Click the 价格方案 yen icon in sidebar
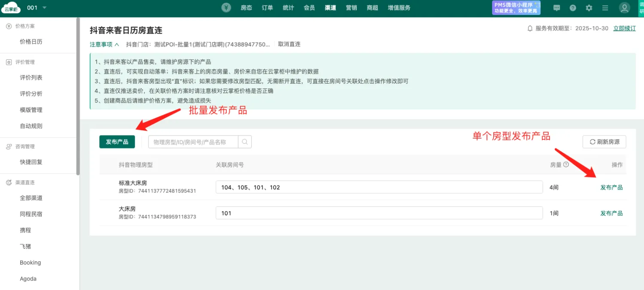644x290 pixels. (x=9, y=26)
